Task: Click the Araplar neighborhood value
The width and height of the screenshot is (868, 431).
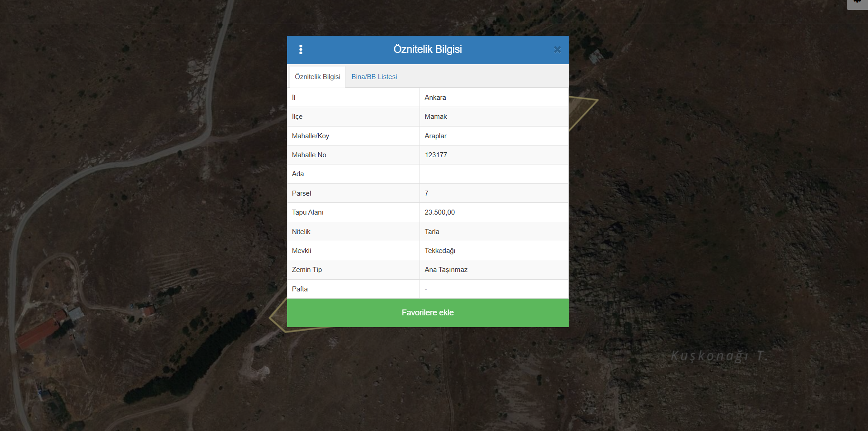Action: 435,136
